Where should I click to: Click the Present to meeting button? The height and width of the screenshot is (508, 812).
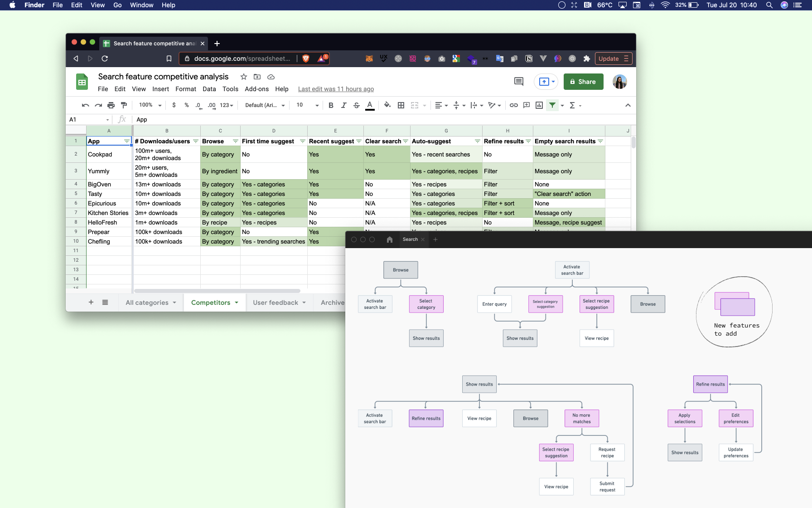[546, 82]
